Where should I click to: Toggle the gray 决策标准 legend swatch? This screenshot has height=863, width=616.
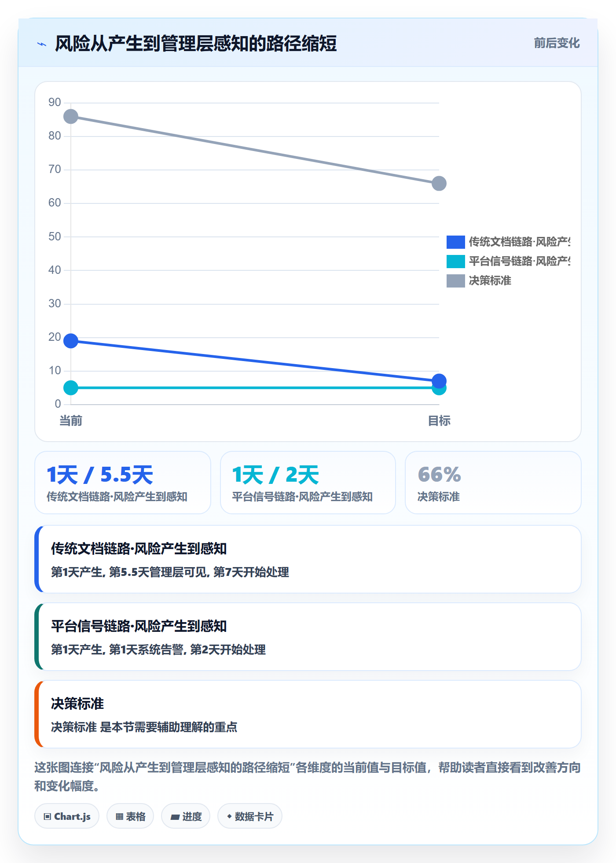point(455,280)
